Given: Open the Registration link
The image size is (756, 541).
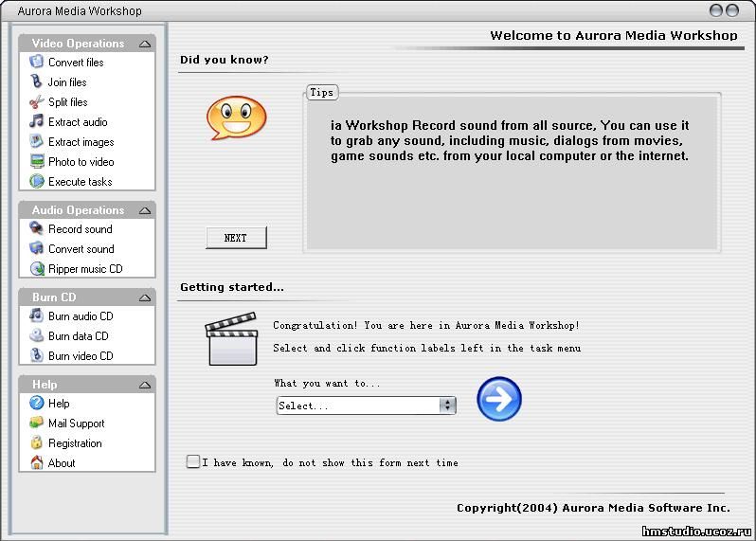Looking at the screenshot, I should tap(75, 443).
